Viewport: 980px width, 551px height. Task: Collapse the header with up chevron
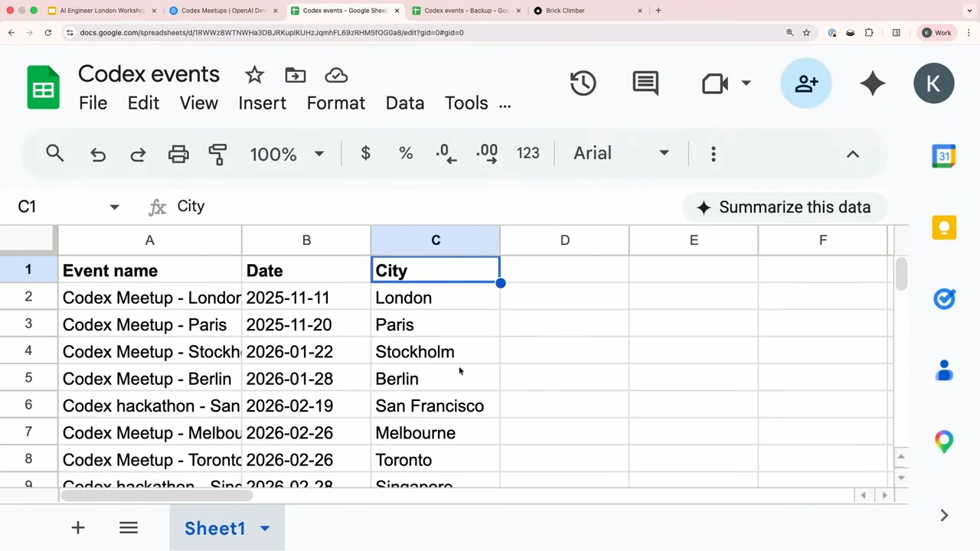click(852, 154)
